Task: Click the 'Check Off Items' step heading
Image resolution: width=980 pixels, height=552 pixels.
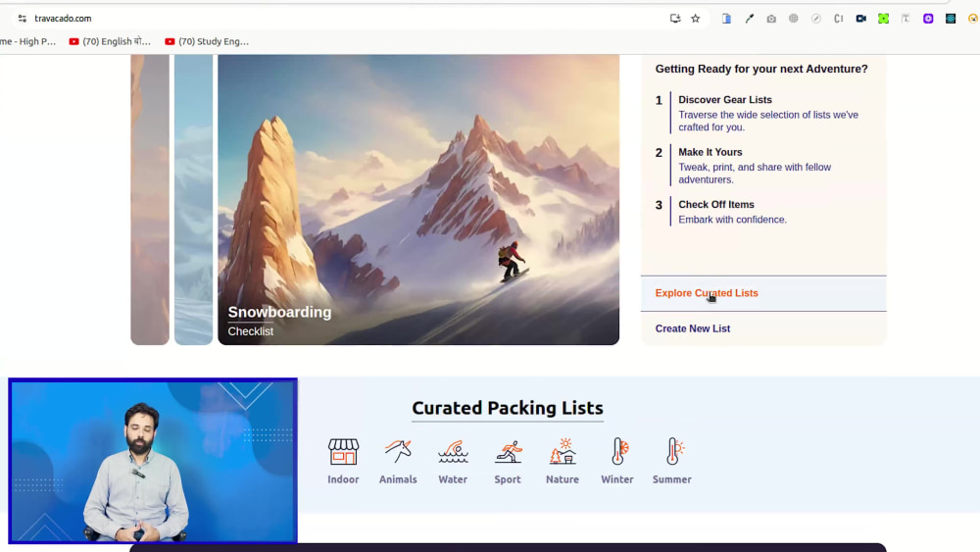Action: [x=716, y=205]
